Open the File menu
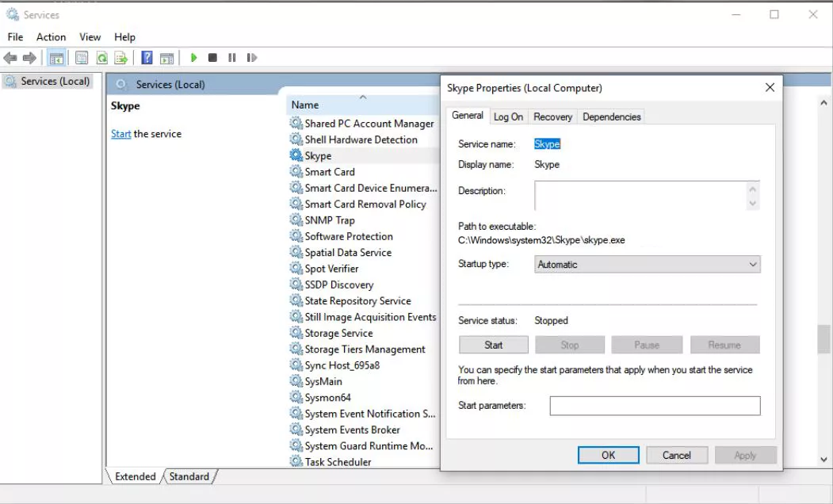 pyautogui.click(x=15, y=37)
